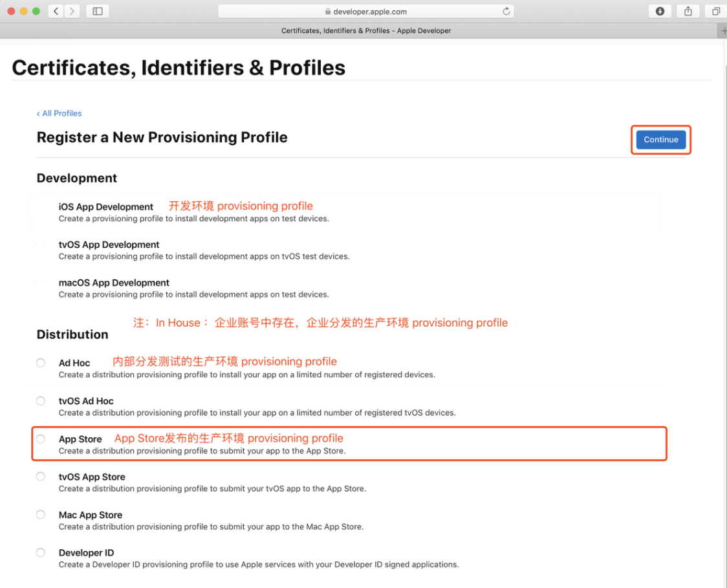Select the Ad Hoc radio button
Image resolution: width=727 pixels, height=588 pixels.
point(41,363)
